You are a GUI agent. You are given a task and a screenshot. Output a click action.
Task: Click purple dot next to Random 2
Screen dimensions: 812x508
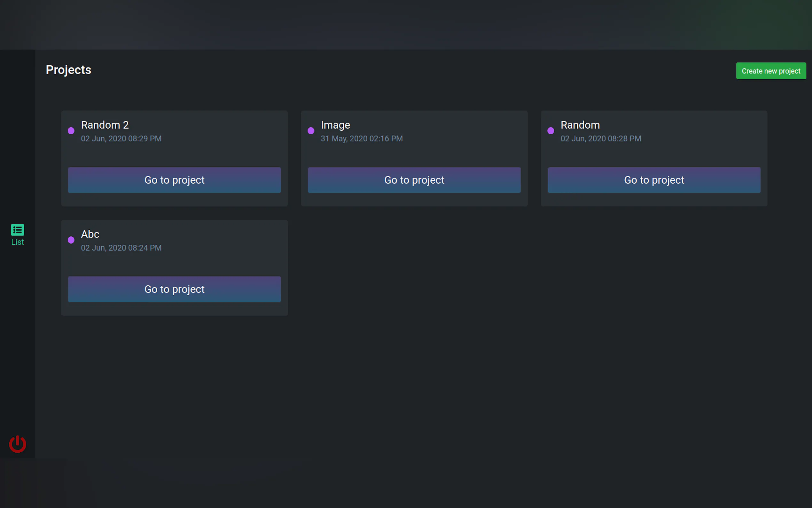click(71, 131)
